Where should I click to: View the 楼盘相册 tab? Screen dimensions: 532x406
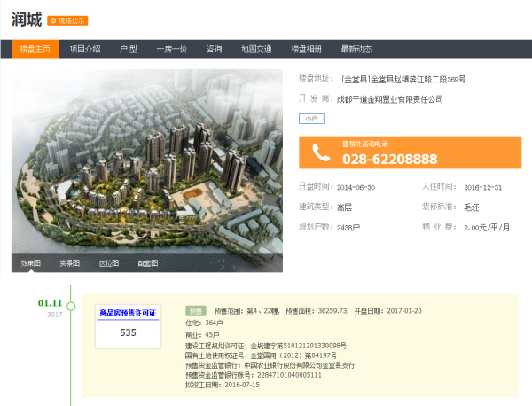click(307, 49)
